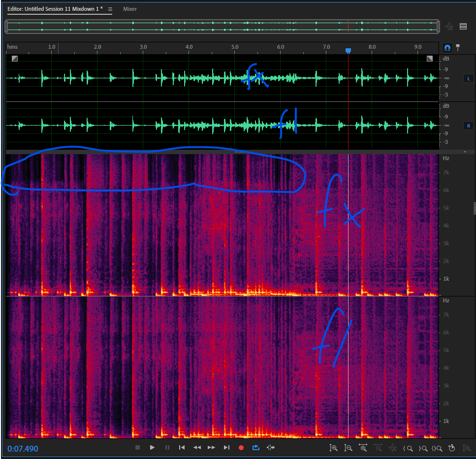This screenshot has width=476, height=459.
Task: Click the 0:07.490 timecode display
Action: point(23,449)
